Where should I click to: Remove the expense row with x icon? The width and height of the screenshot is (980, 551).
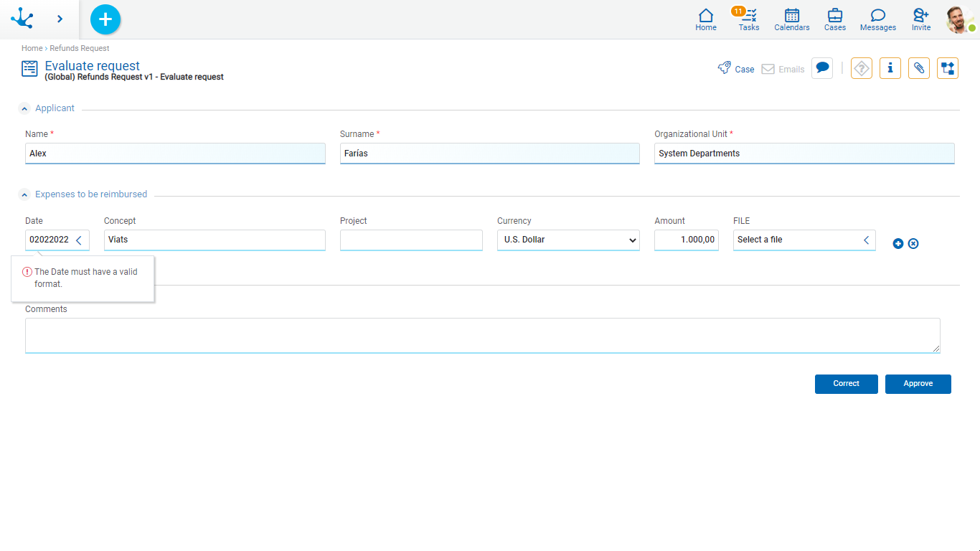913,244
